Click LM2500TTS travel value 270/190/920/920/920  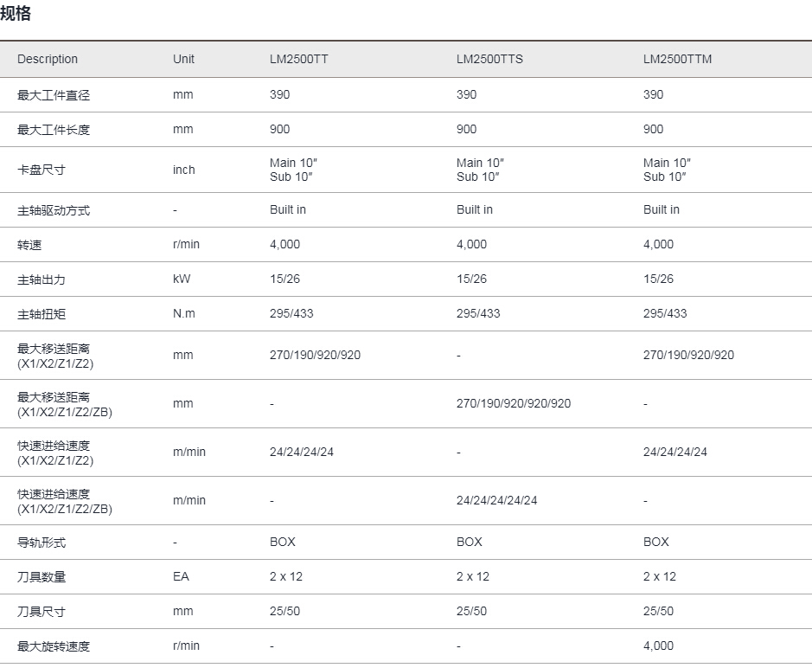[x=513, y=404]
